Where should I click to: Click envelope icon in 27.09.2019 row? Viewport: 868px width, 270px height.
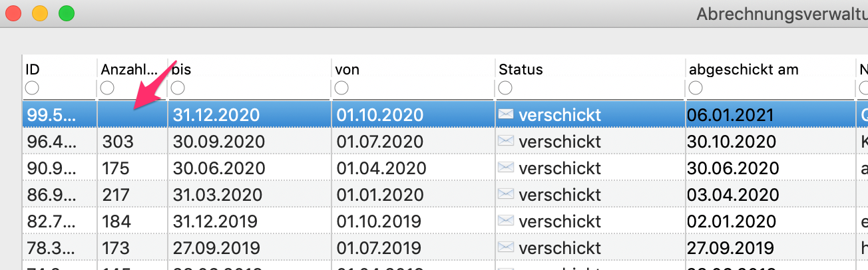506,247
